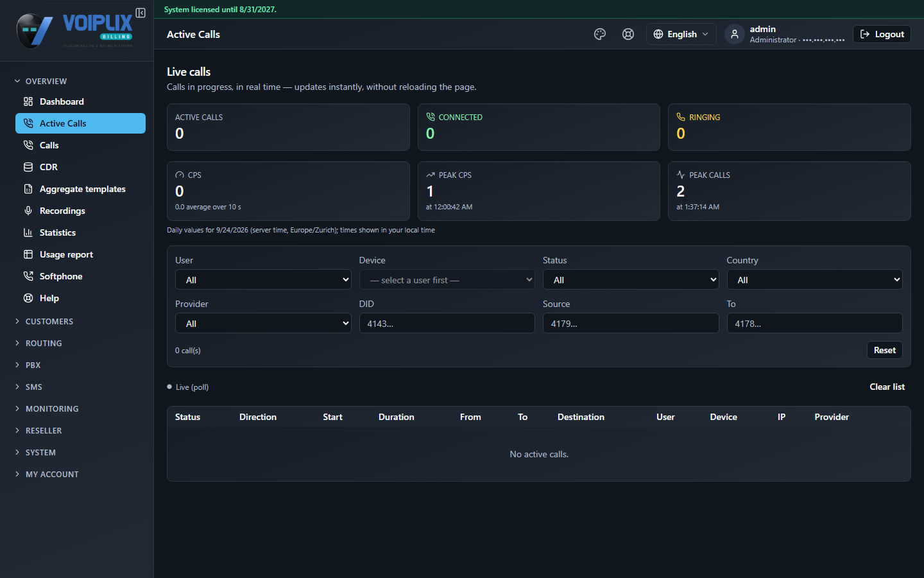Click the admin user avatar icon

pyautogui.click(x=735, y=34)
